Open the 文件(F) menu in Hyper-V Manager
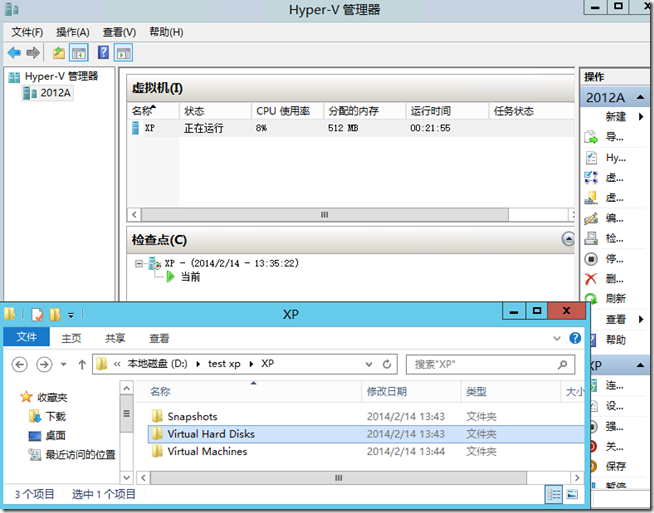 (x=27, y=32)
